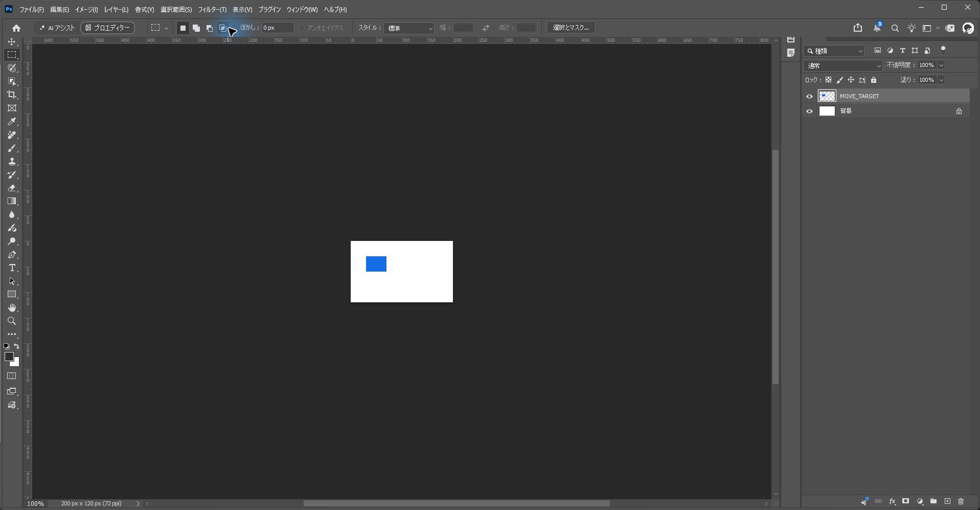
Task: Open the スタイル dropdown
Action: coord(409,28)
